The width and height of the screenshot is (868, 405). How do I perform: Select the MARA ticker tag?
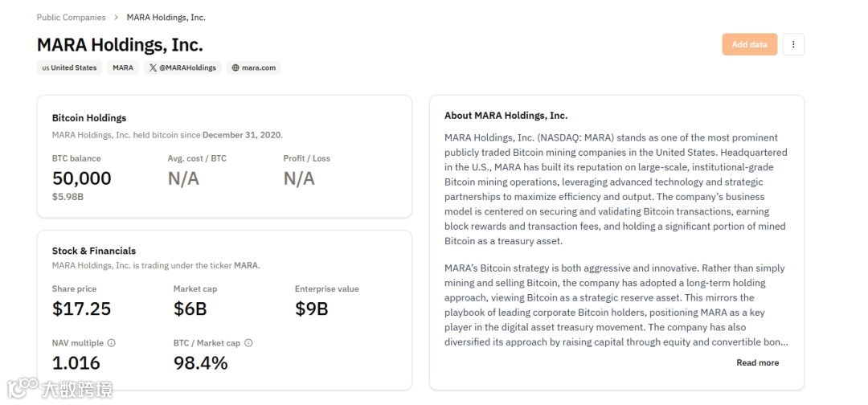tap(123, 68)
